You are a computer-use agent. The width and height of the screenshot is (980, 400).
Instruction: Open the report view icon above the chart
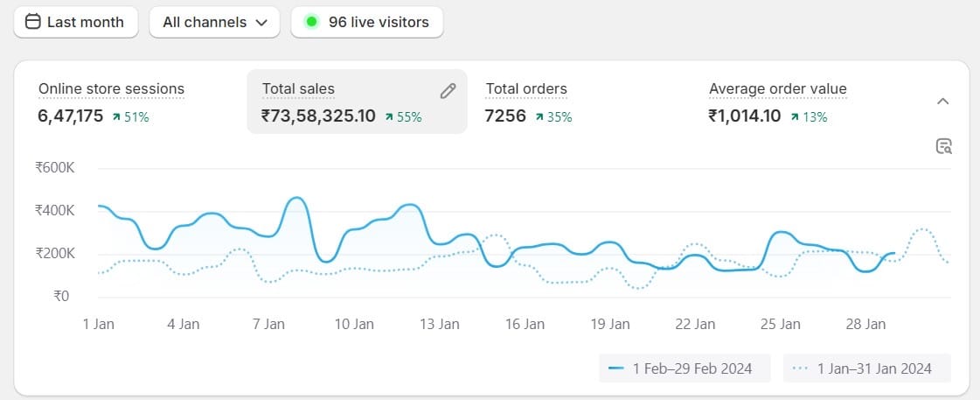click(943, 146)
